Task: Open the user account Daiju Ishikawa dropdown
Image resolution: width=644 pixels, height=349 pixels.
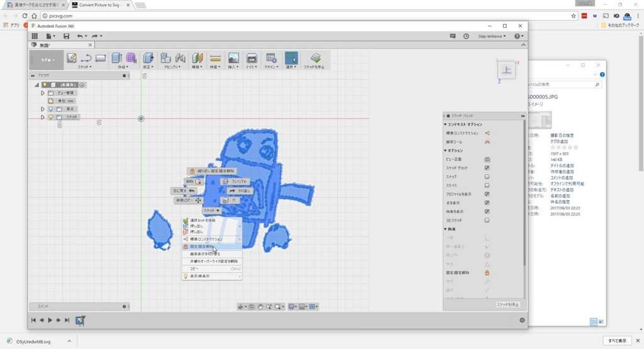Action: [492, 36]
